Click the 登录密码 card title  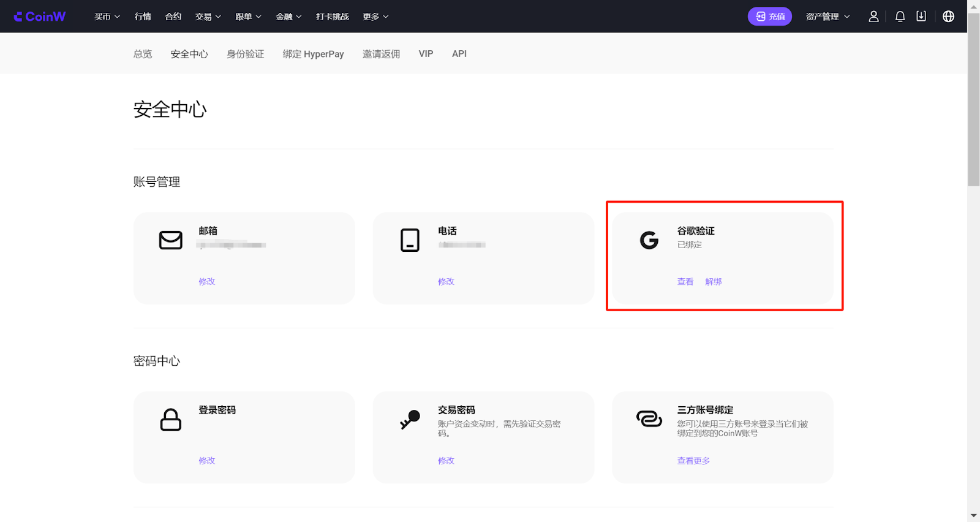click(x=217, y=410)
